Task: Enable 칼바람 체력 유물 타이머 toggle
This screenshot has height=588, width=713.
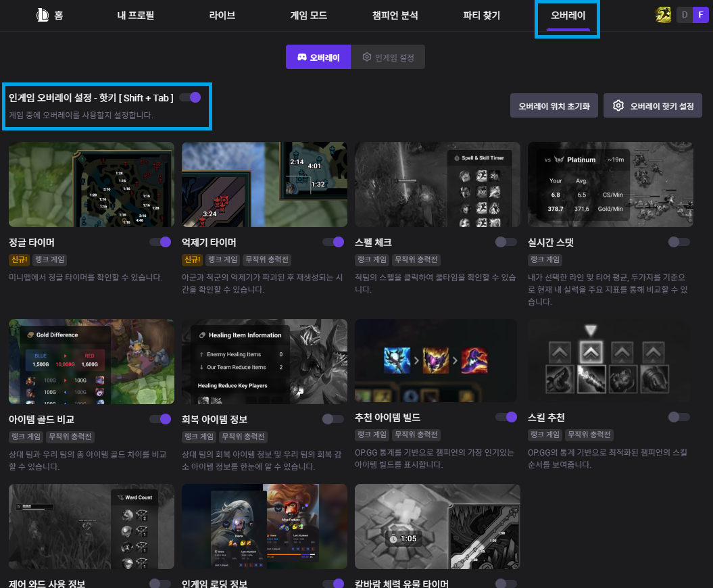Action: pos(506,583)
